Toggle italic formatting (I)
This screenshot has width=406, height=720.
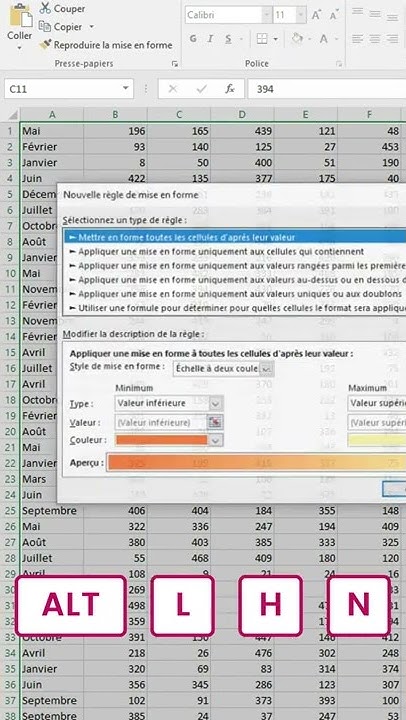coord(210,39)
